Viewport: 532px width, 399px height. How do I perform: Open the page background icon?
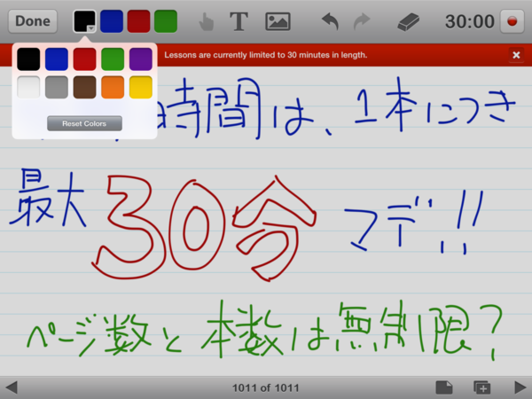pyautogui.click(x=444, y=387)
